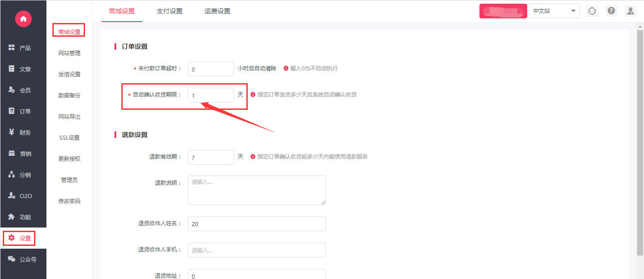Click the 设置 gear icon in sidebar
The image size is (644, 279).
(x=12, y=238)
